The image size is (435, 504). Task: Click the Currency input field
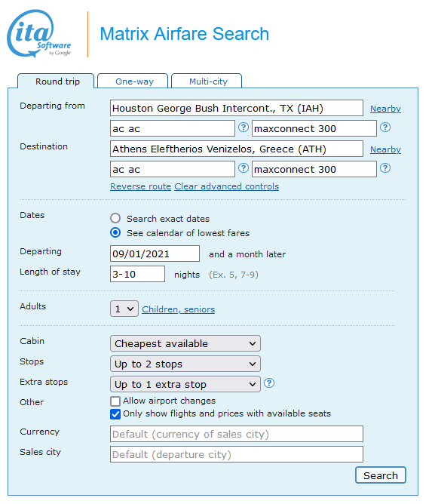coord(237,434)
